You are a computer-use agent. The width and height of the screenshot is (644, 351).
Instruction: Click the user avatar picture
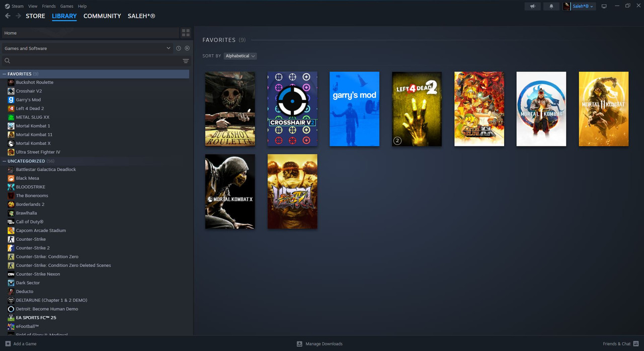pos(567,6)
